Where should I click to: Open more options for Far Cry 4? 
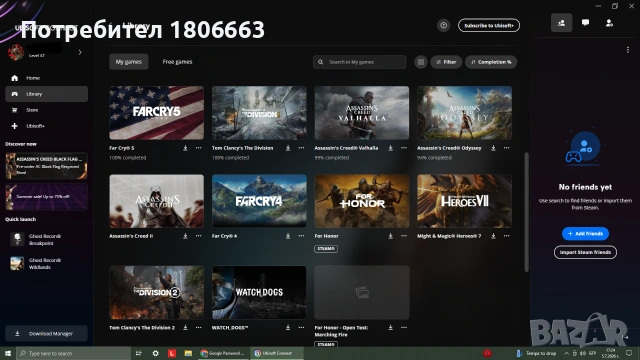301,236
